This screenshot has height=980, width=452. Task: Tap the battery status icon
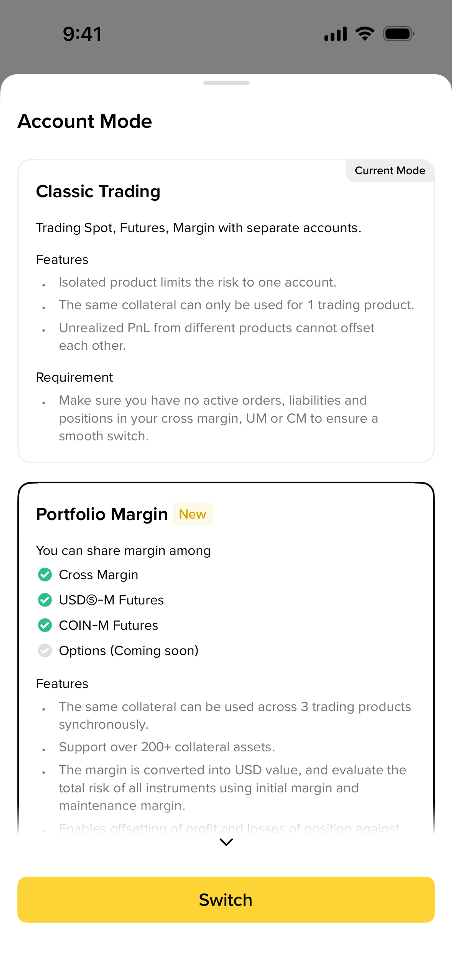(398, 34)
